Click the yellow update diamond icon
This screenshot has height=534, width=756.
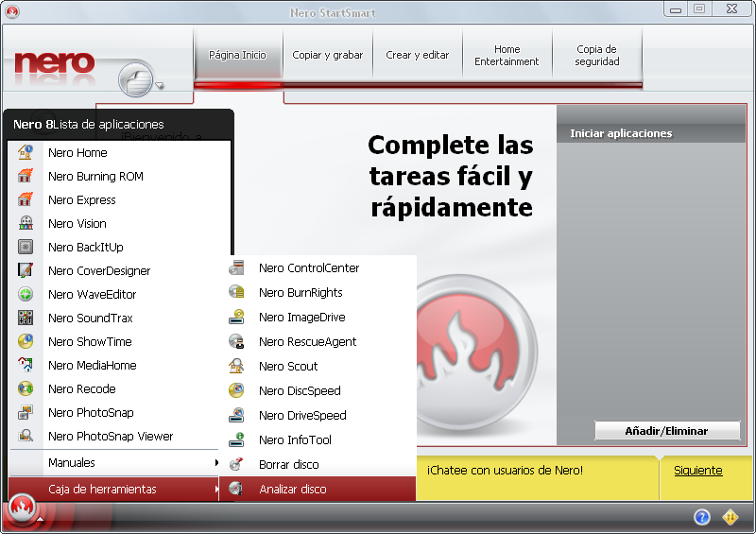pos(730,517)
